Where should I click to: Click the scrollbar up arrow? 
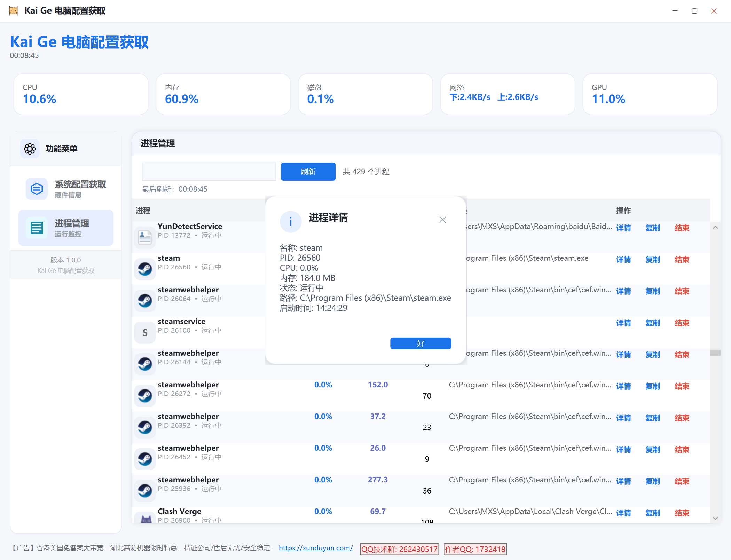point(716,227)
